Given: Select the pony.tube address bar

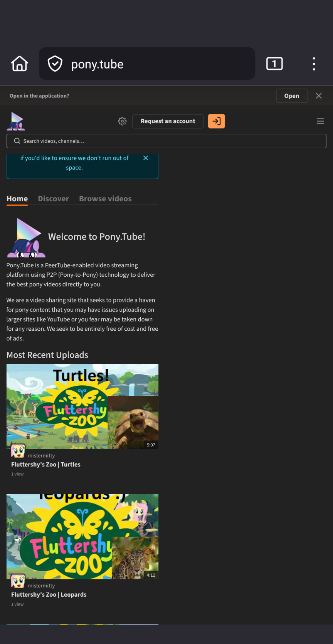Looking at the screenshot, I should [x=147, y=64].
